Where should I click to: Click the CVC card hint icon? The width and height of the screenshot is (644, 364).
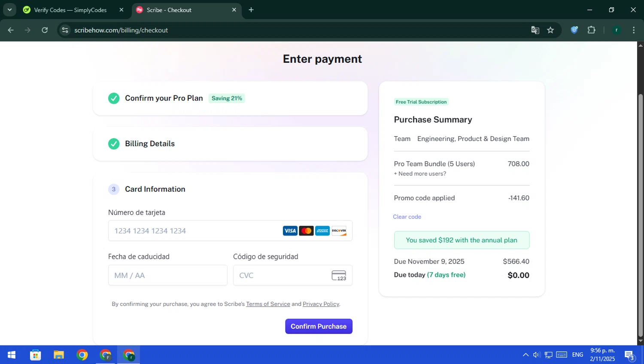pos(339,275)
